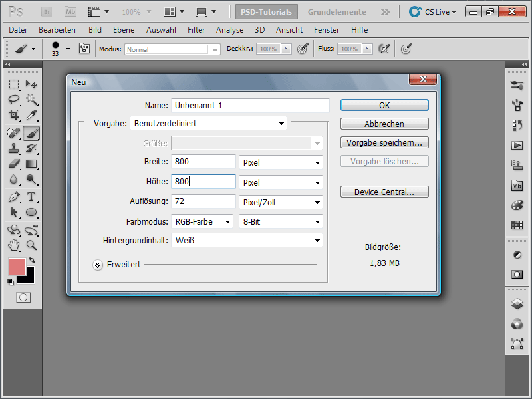
Task: Select the Pen tool
Action: 14,197
